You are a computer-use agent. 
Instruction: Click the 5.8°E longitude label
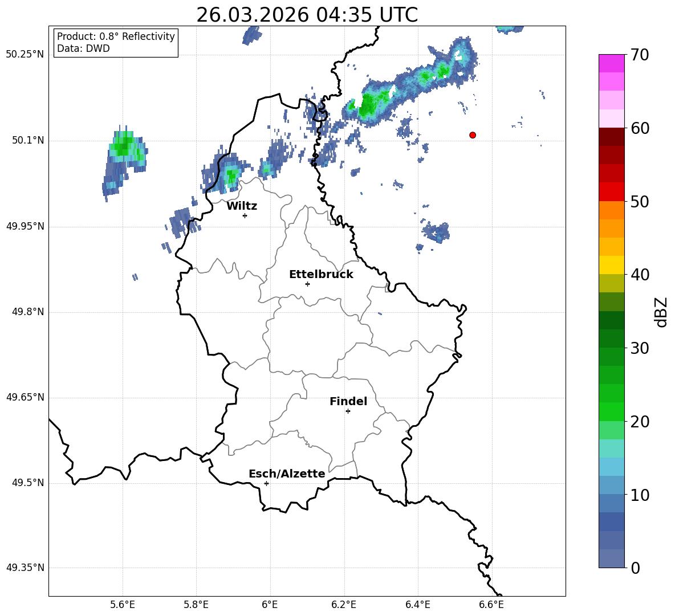click(x=196, y=605)
